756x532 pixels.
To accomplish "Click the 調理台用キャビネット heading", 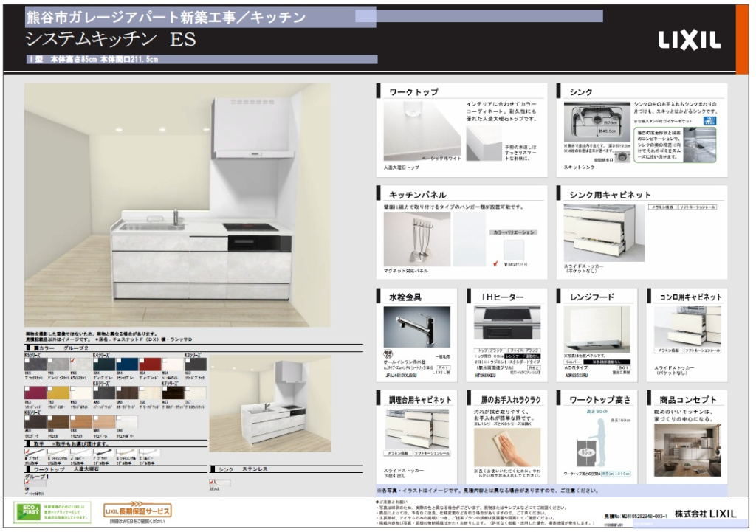I will click(420, 400).
